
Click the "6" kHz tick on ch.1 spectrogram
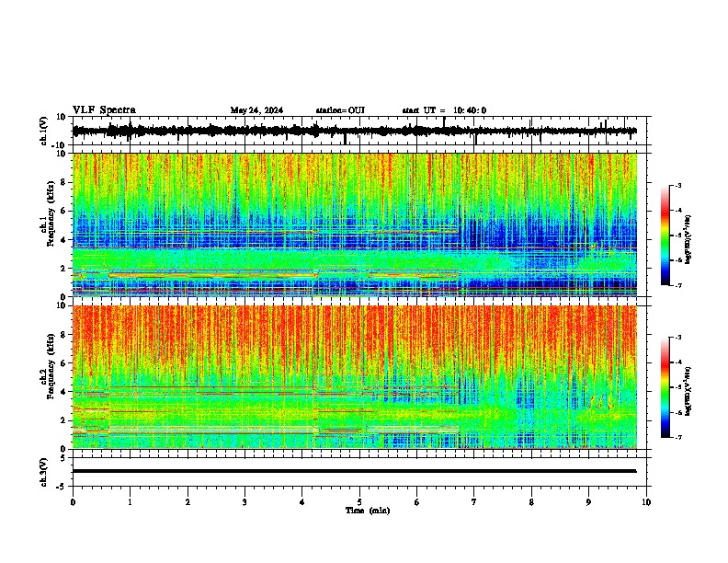[63, 211]
